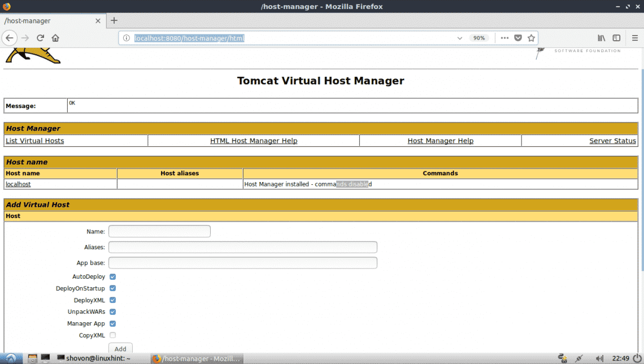This screenshot has height=364, width=644.
Task: Toggle the DeployXML checkbox
Action: pyautogui.click(x=112, y=300)
